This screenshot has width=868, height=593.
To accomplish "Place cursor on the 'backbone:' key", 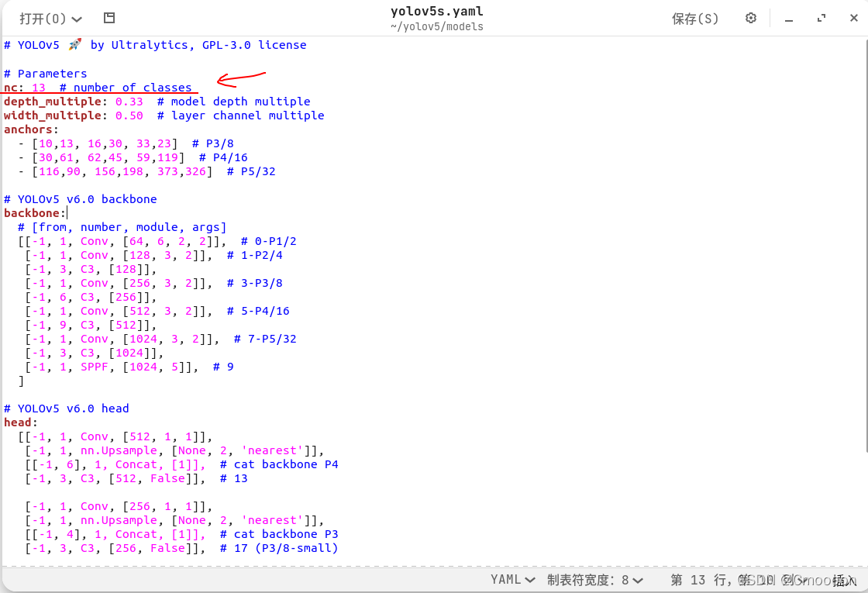I will pyautogui.click(x=34, y=212).
